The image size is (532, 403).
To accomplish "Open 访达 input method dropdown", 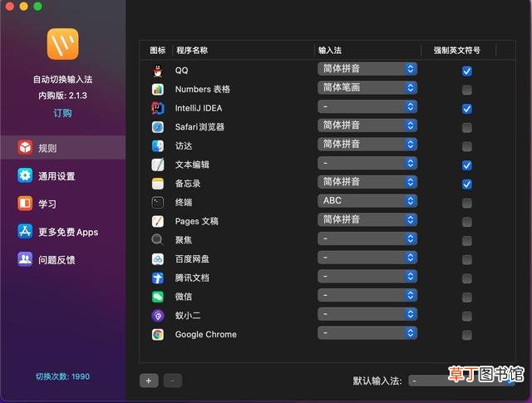I will [367, 145].
